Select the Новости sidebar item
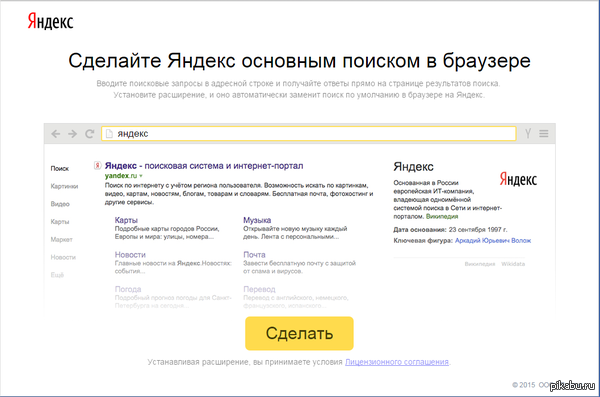The image size is (600, 397). (x=63, y=257)
